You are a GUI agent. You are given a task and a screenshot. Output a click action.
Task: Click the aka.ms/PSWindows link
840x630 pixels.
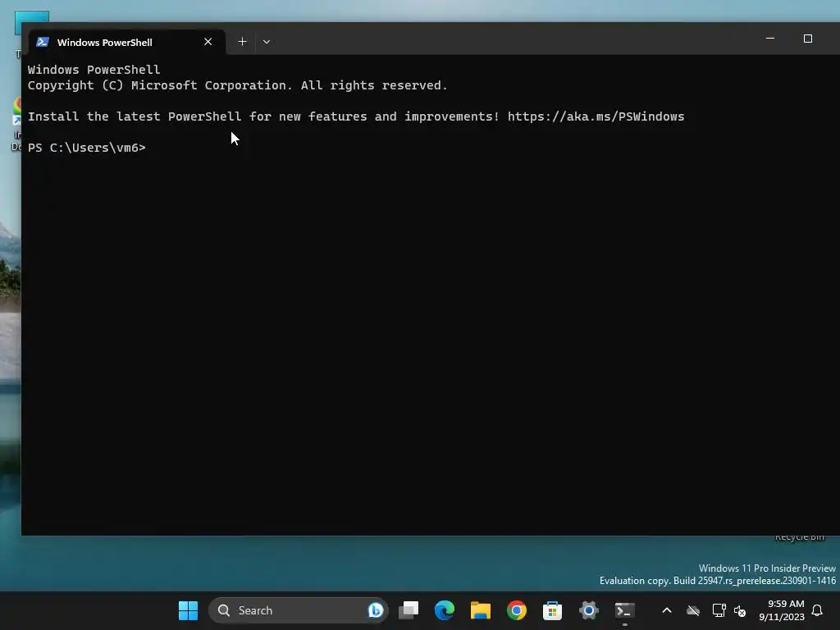click(596, 116)
